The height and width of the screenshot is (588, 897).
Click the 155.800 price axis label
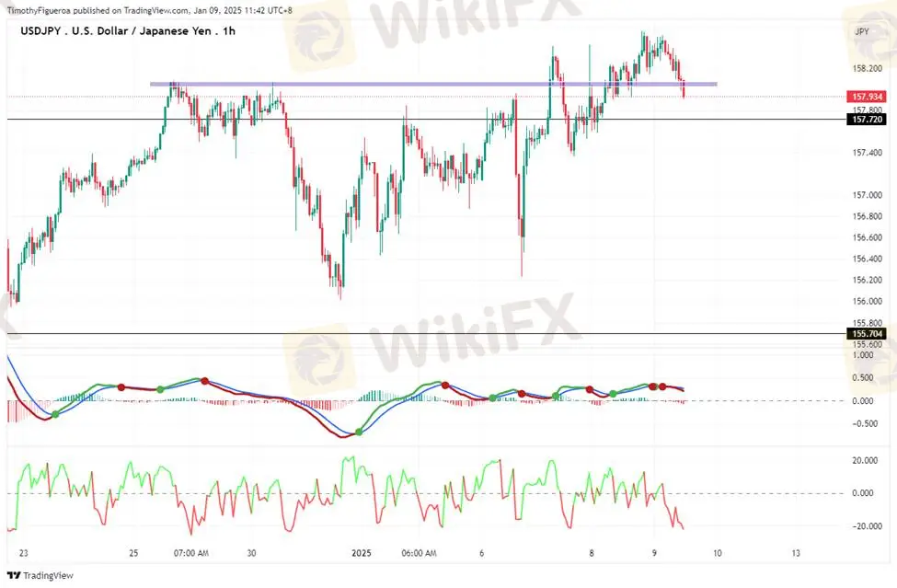(x=868, y=323)
